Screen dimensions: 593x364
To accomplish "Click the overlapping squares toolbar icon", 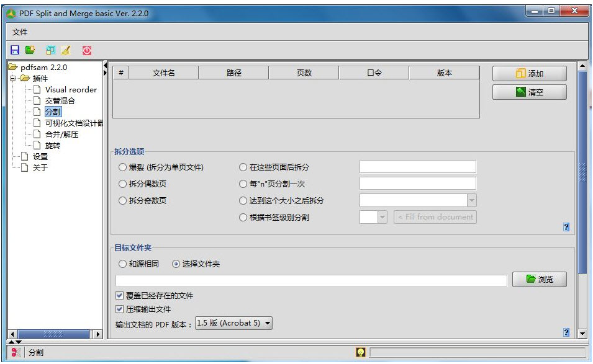I will (51, 50).
